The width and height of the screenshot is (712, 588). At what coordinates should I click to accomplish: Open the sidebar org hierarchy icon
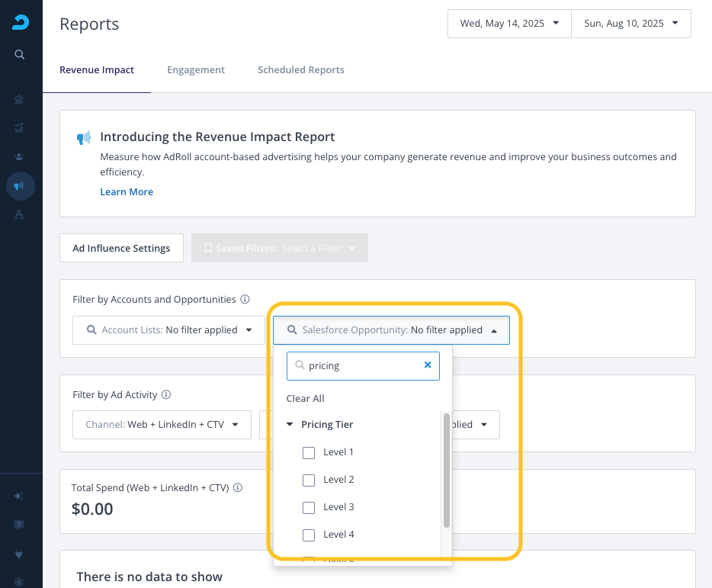tap(18, 215)
